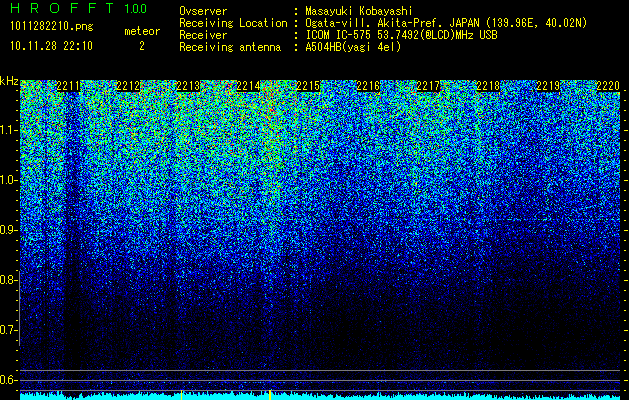The height and width of the screenshot is (400, 629).
Task: Click the 0.7 kHz axis label
Action: coord(9,330)
